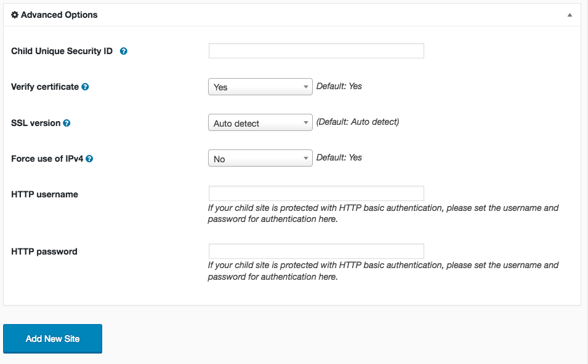Click the Add New Site button
The height and width of the screenshot is (364, 588).
coord(52,339)
